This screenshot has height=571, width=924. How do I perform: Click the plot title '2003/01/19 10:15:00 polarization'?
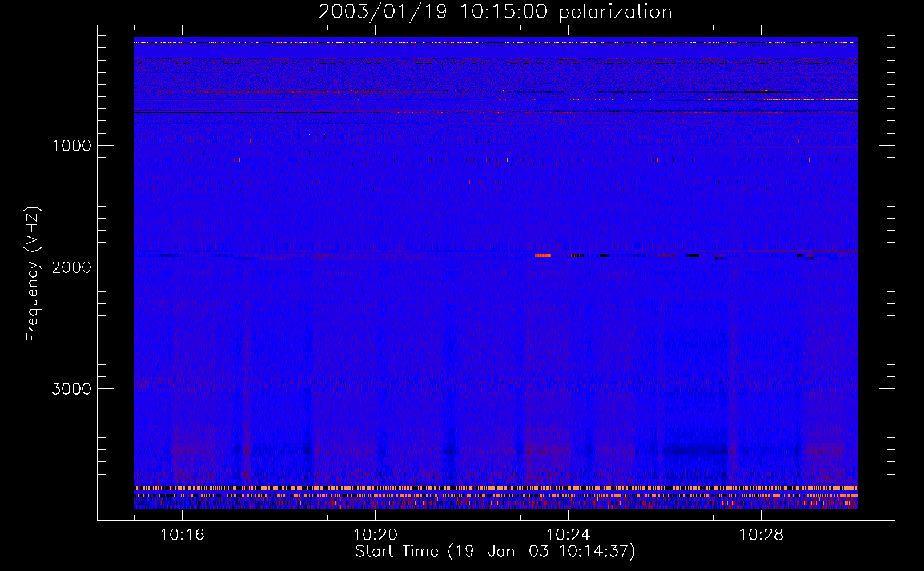click(x=495, y=12)
